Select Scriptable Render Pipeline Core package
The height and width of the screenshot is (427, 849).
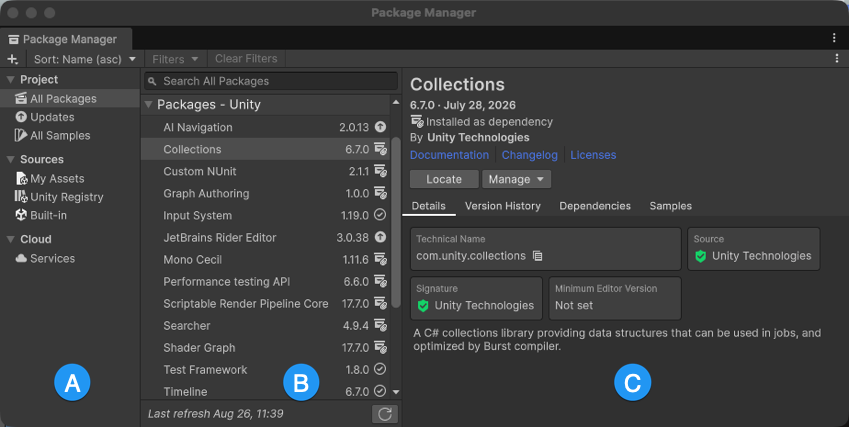coord(265,304)
